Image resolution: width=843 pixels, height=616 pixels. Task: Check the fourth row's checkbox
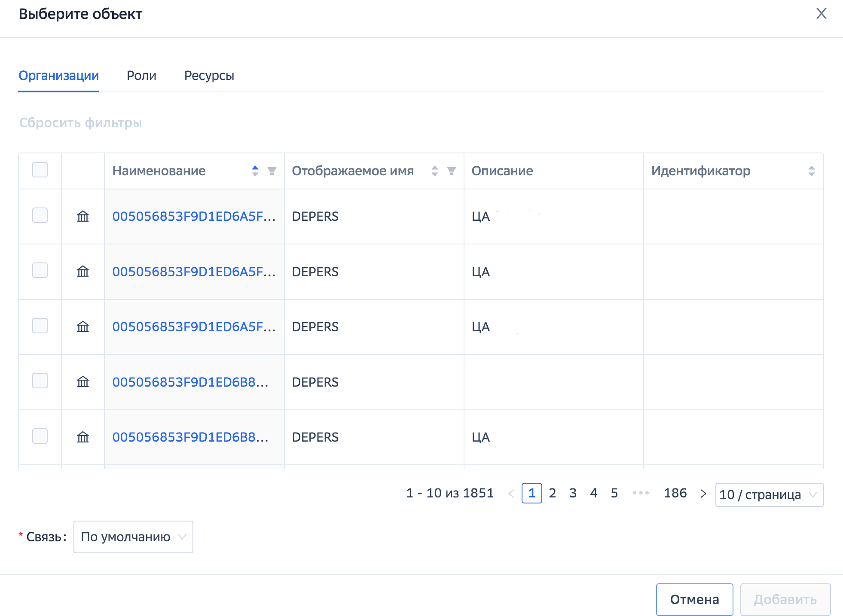click(x=40, y=381)
